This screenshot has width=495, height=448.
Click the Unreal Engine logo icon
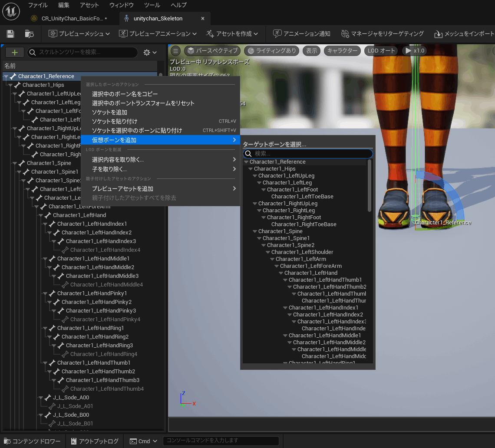coord(11,11)
